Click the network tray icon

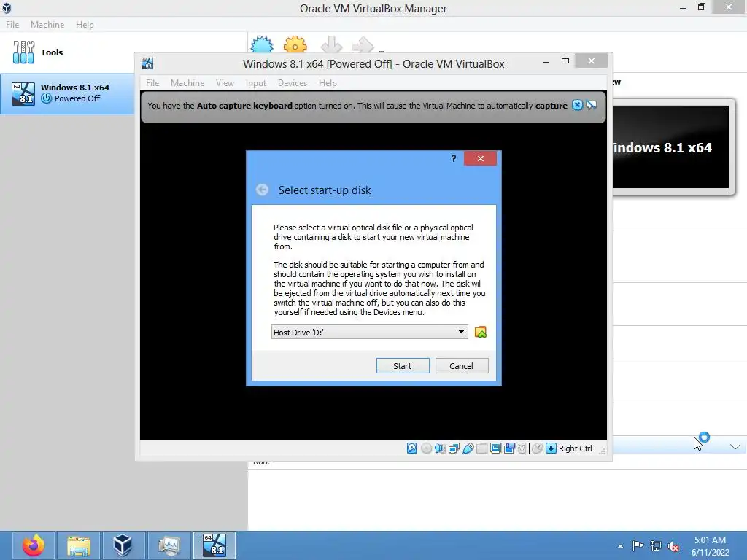click(656, 545)
